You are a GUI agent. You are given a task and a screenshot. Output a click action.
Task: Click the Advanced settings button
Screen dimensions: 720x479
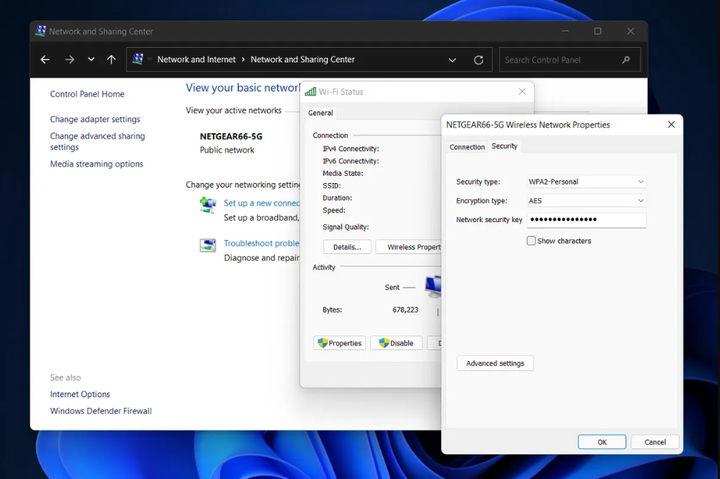pyautogui.click(x=495, y=363)
